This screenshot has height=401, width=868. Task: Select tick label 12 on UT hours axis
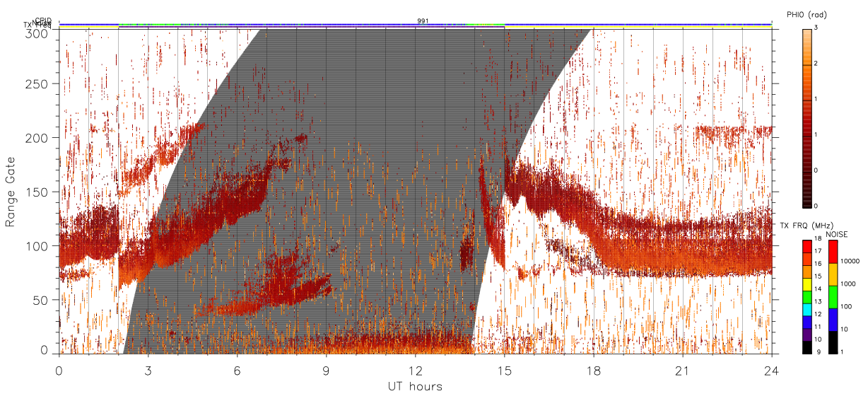pos(416,371)
